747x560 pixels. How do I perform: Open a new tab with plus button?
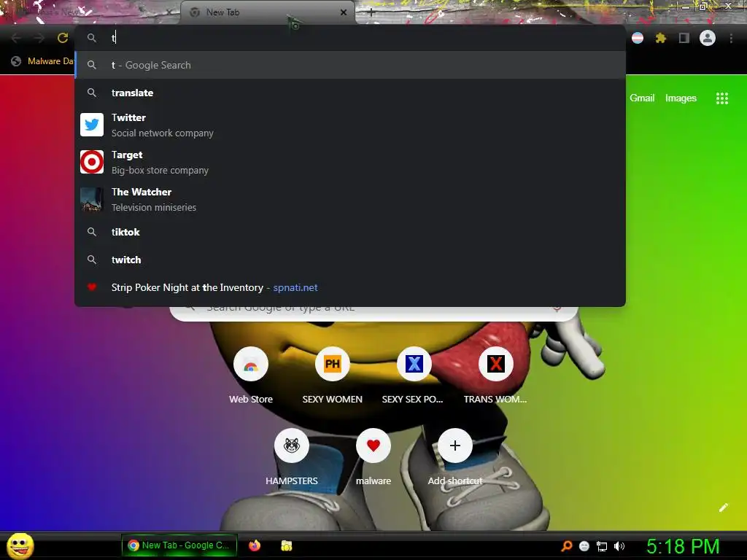[371, 12]
